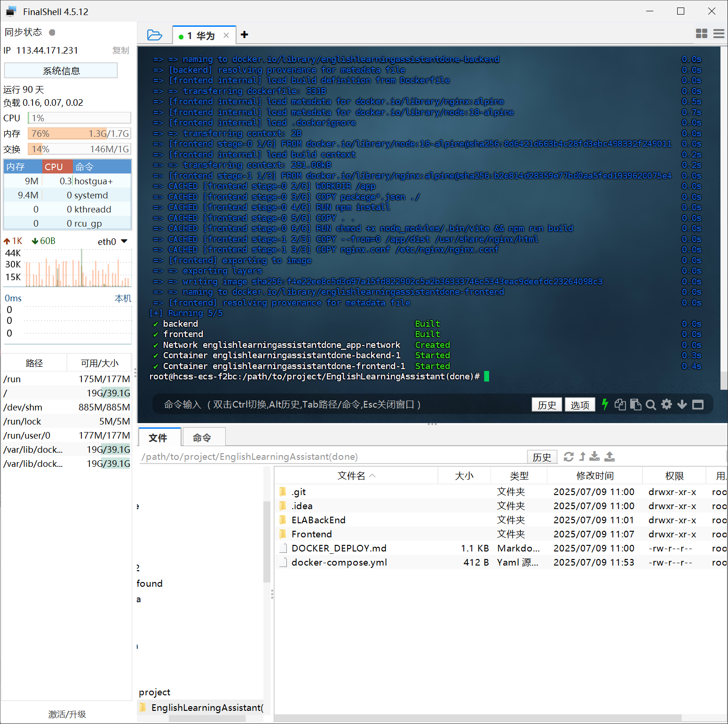Select the DOCKER_DEPLOY.md file
Viewport: 728px width, 724px height.
(x=501, y=548)
